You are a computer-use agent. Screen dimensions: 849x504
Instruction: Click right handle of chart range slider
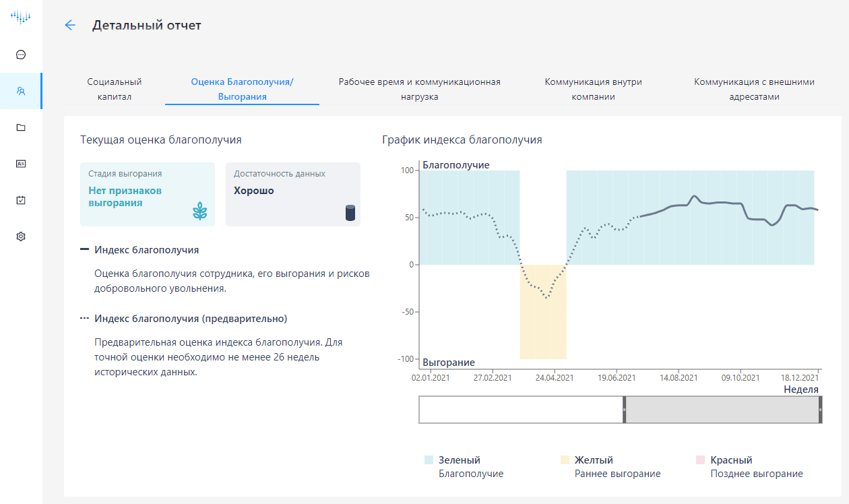(820, 410)
